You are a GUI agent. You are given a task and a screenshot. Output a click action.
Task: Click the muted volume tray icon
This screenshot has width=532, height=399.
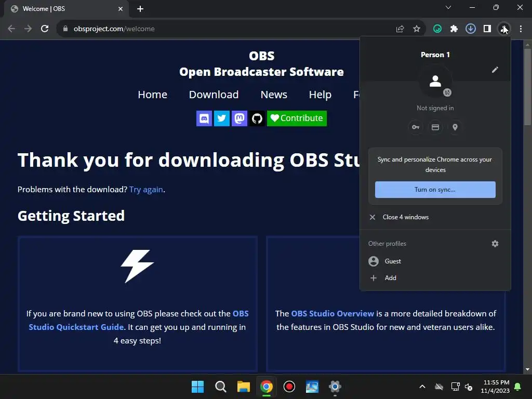tap(469, 387)
